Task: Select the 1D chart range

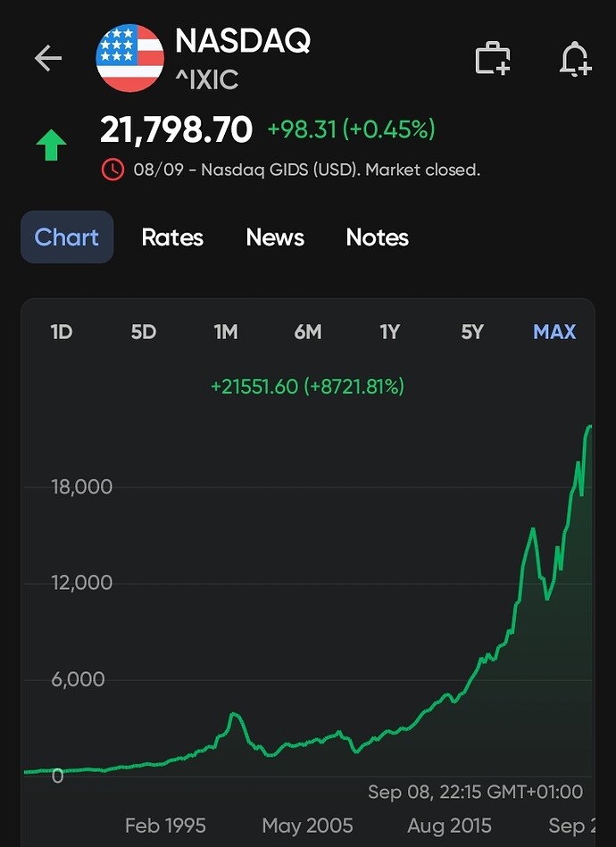Action: [x=61, y=332]
